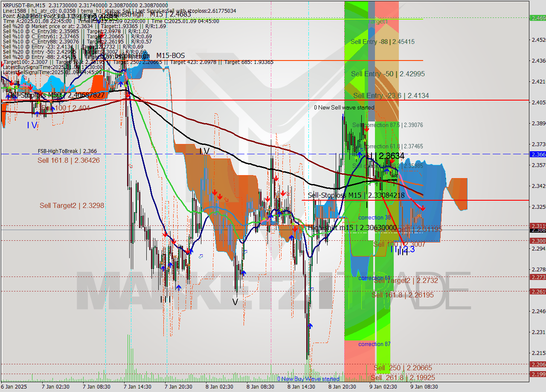
Task: Click 'Sell Entry -23.6 | 2.4134' label
Action: pyautogui.click(x=391, y=96)
